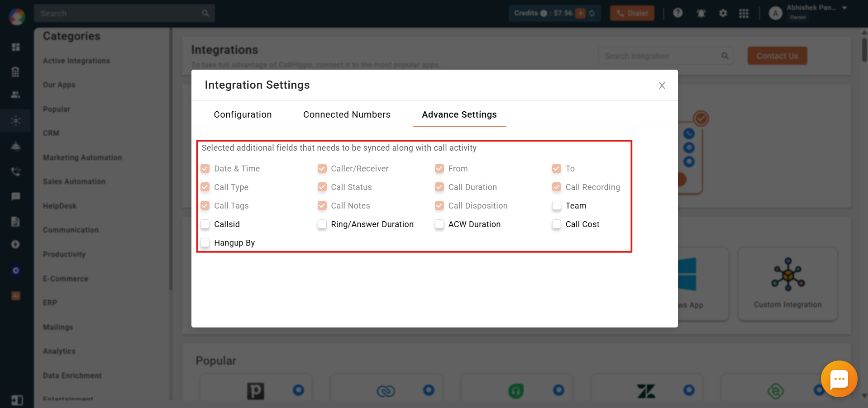
Task: Select the Marketing Automation category
Action: pos(82,157)
